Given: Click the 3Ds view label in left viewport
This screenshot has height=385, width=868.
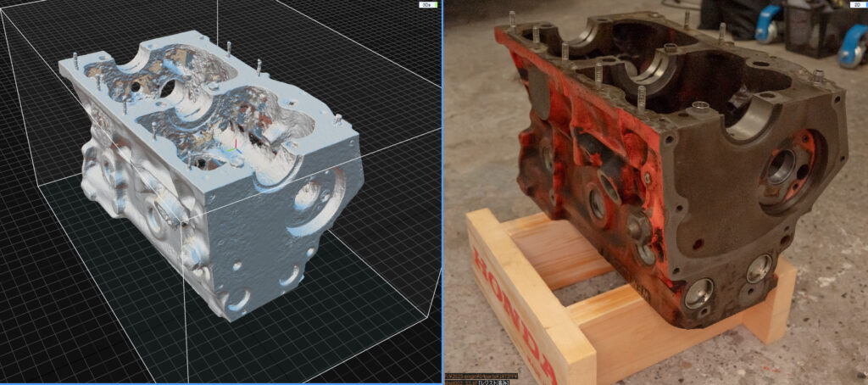Looking at the screenshot, I should point(428,4).
